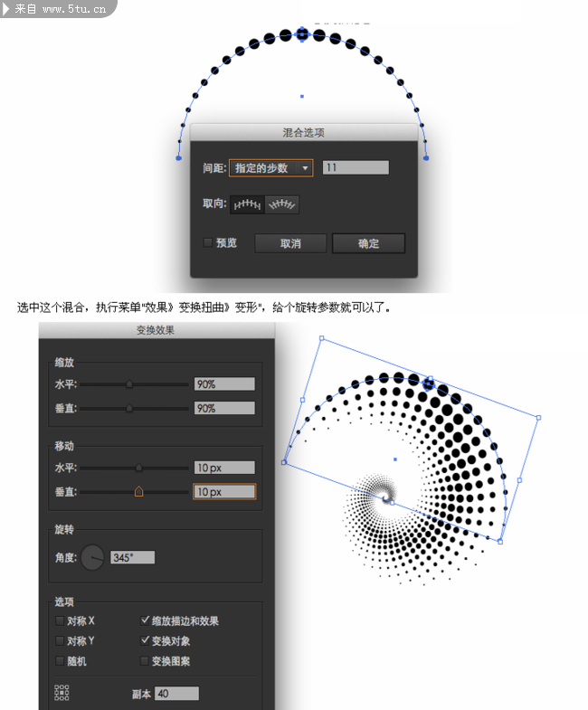Click the left end anchor of the arc

coord(178,157)
